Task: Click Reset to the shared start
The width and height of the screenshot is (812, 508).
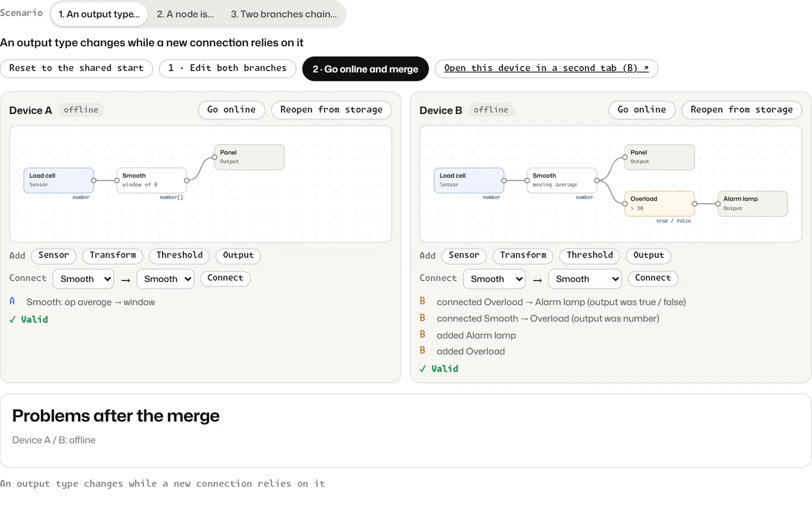Action: [77, 69]
